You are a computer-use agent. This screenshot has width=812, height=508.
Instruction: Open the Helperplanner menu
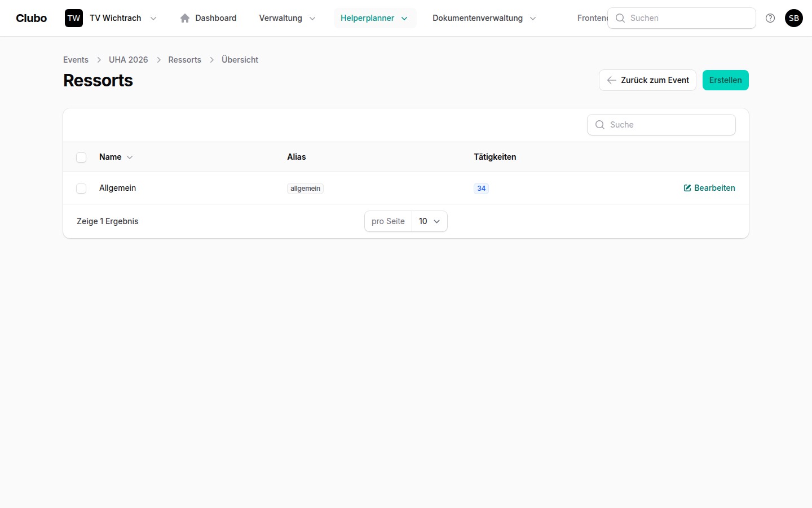[374, 18]
